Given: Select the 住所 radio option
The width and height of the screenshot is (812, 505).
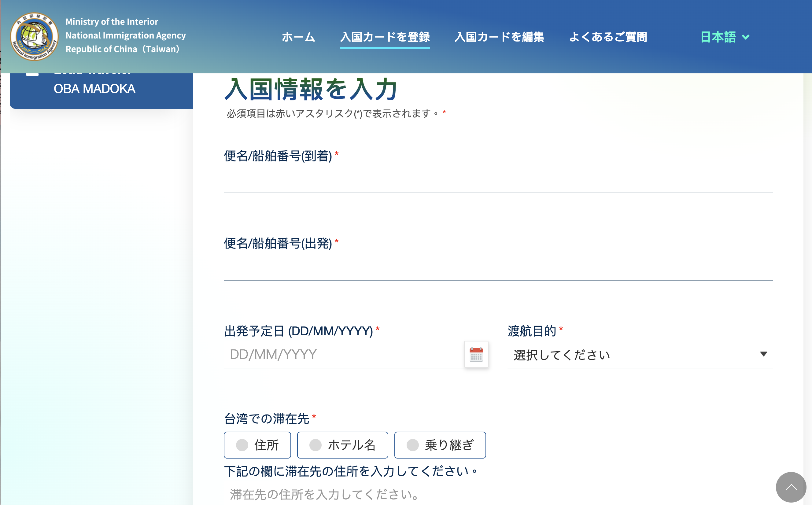Looking at the screenshot, I should coord(242,445).
